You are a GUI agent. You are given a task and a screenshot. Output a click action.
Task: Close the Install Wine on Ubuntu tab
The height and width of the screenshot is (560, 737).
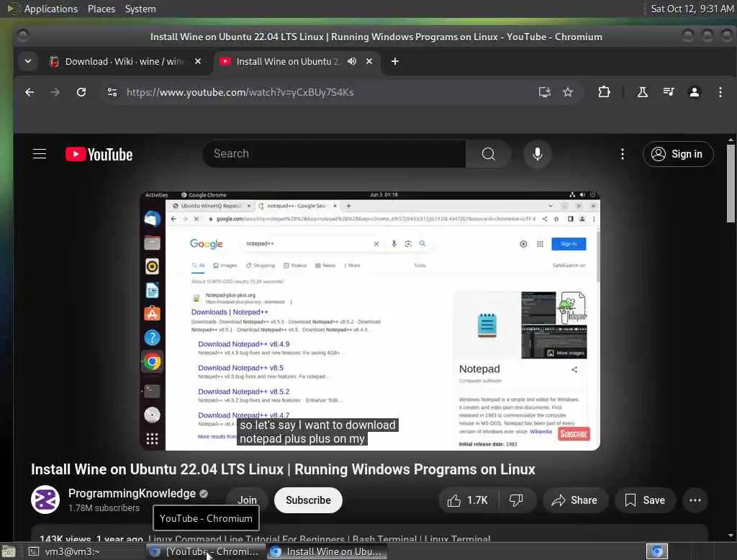369,61
